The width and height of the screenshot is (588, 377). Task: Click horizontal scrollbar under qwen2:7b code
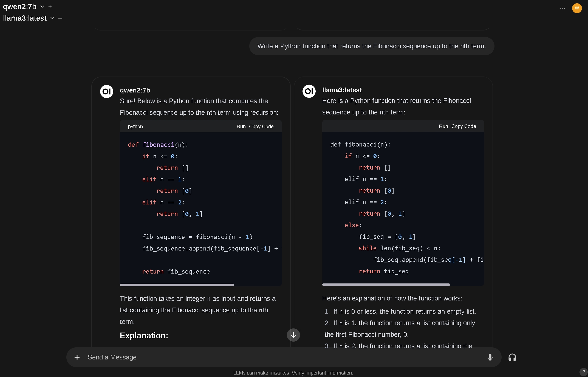(x=177, y=285)
